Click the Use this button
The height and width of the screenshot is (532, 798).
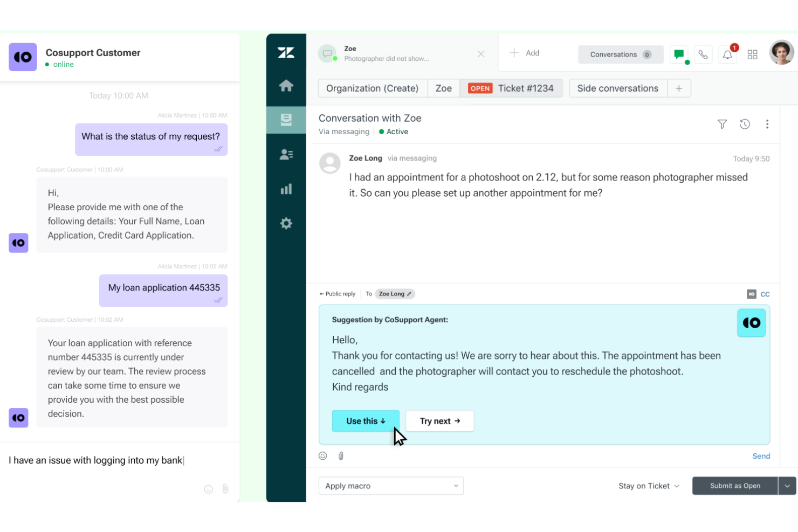pyautogui.click(x=366, y=421)
